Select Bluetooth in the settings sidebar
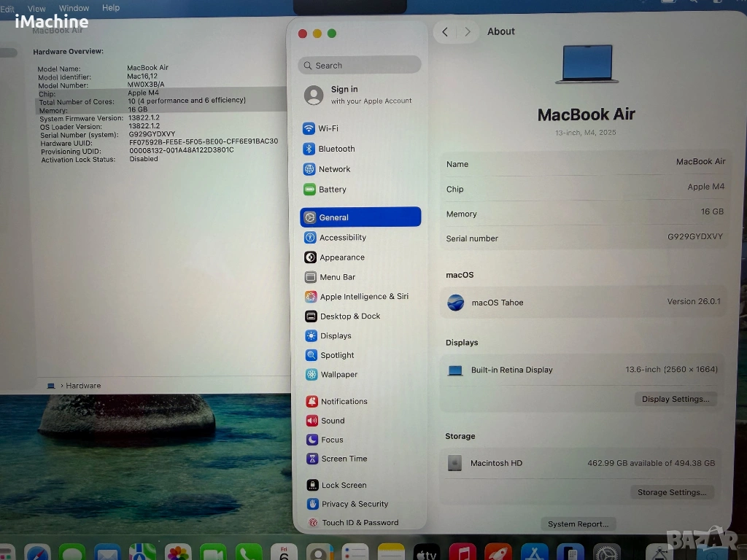Viewport: 747px width, 560px height. pyautogui.click(x=336, y=149)
